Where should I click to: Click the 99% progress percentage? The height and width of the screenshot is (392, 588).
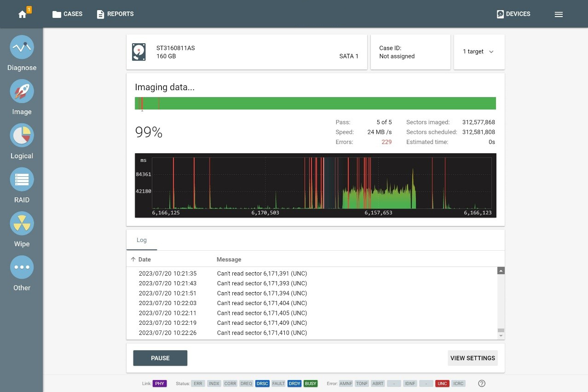tap(149, 133)
